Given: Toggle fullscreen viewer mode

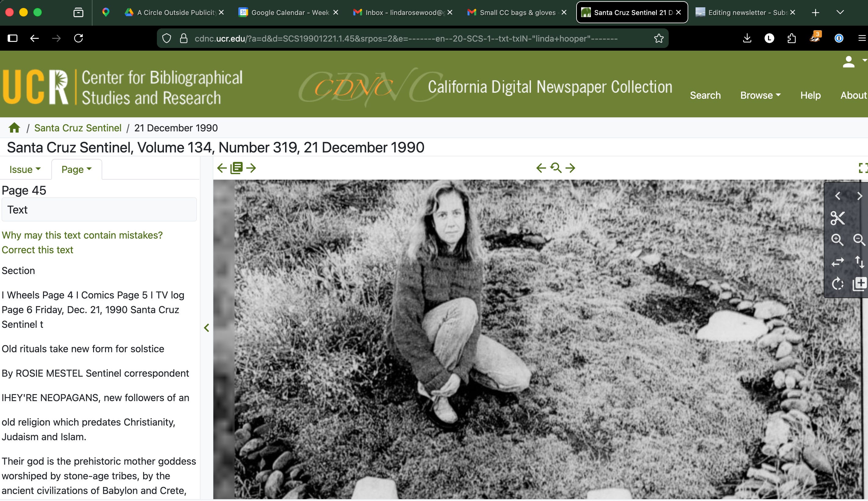Looking at the screenshot, I should click(863, 168).
